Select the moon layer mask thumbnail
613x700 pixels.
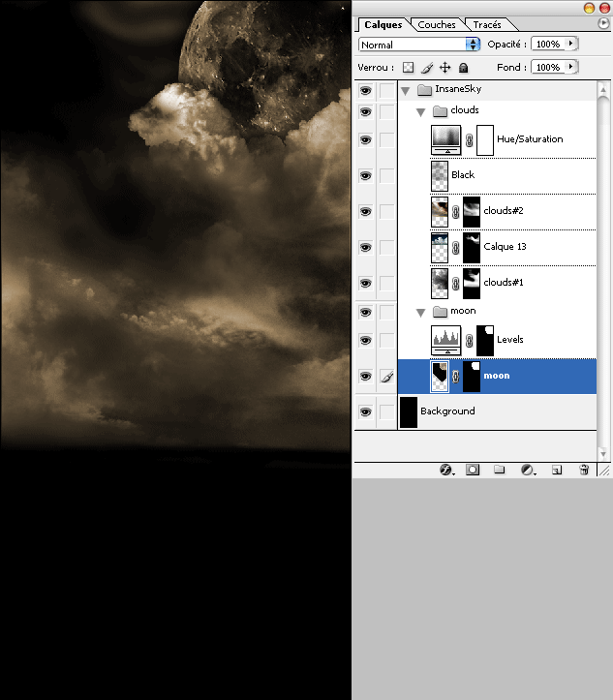click(472, 377)
